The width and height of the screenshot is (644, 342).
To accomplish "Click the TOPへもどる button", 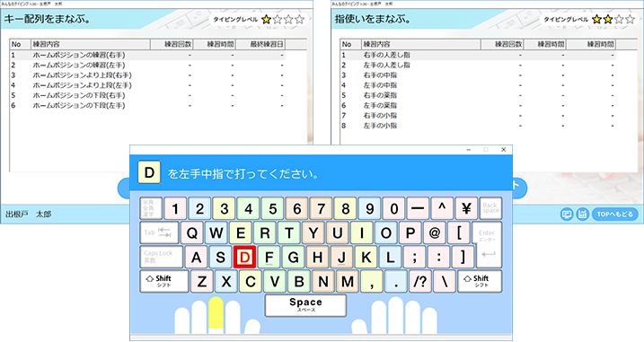I will point(615,214).
